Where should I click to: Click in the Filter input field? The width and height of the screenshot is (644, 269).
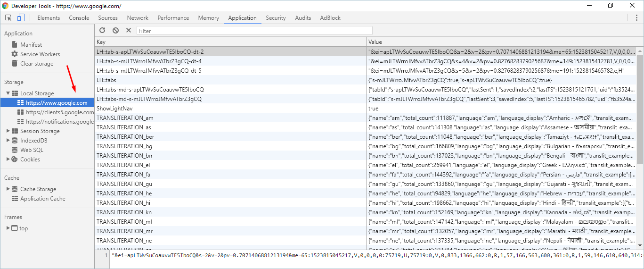coord(254,31)
